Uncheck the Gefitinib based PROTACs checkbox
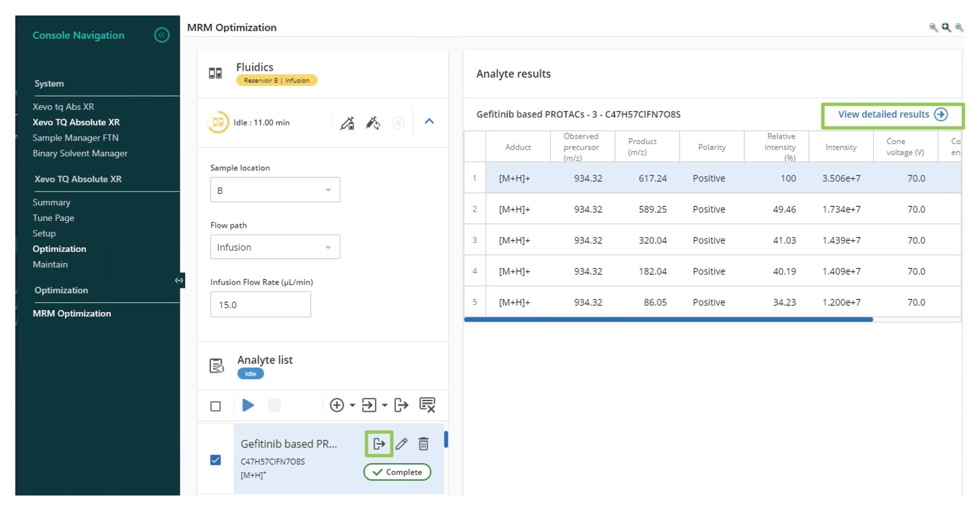The width and height of the screenshot is (980, 510). point(216,460)
